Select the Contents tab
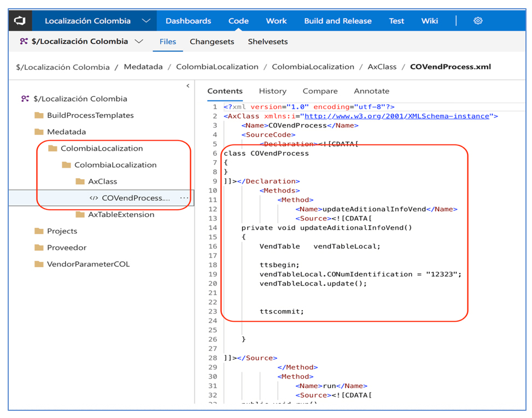This screenshot has width=532, height=418. coord(225,91)
